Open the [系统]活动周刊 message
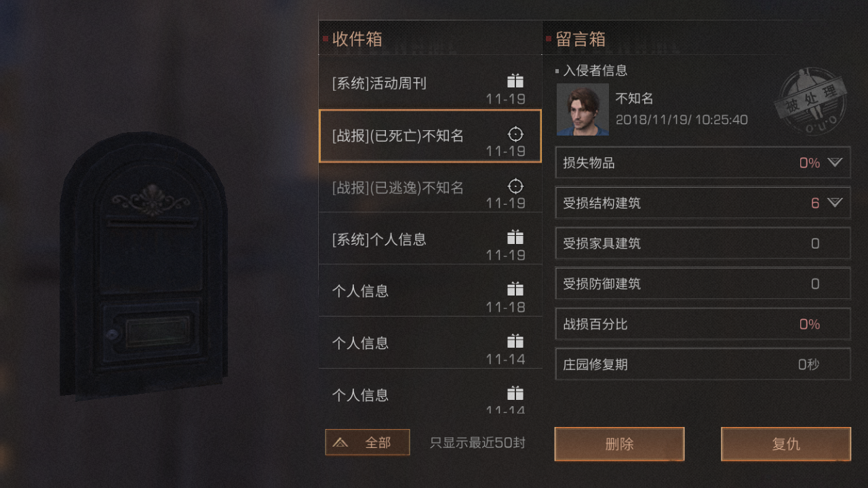The width and height of the screenshot is (868, 488). point(430,83)
